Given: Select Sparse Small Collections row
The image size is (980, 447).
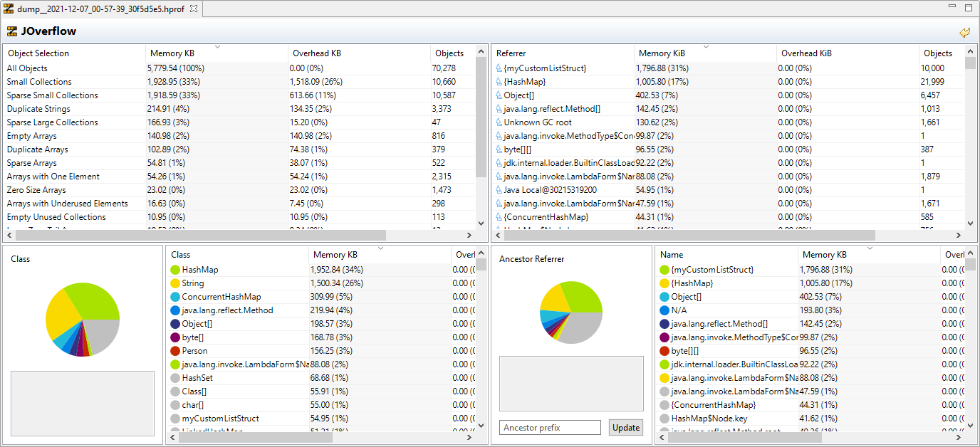Looking at the screenshot, I should (x=239, y=95).
